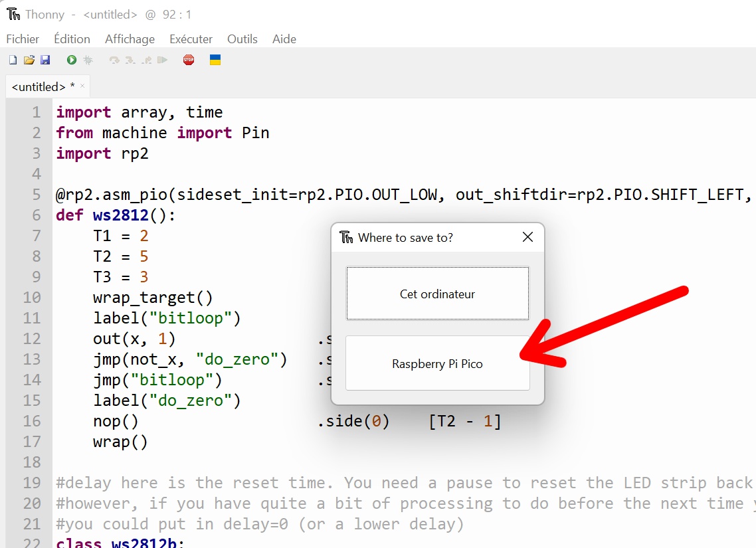Click the 'Where to save to?' dialog title
Image resolution: width=756 pixels, height=548 pixels.
pyautogui.click(x=405, y=238)
